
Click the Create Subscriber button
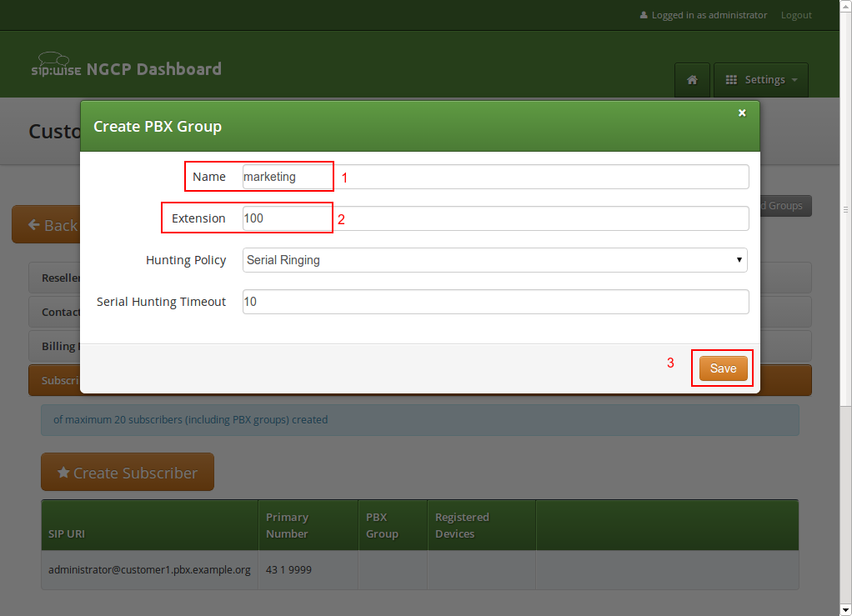(128, 473)
